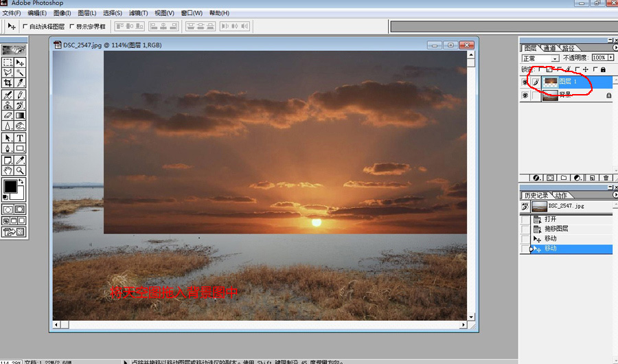Select the Clone Stamp tool
The image size is (618, 364).
(x=8, y=105)
